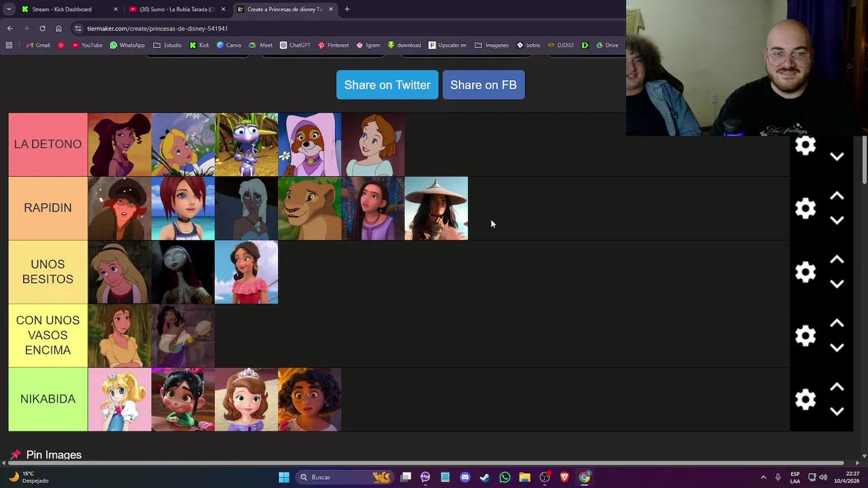Select the Elena of Avalor image
Image resolution: width=868 pixels, height=488 pixels.
pos(246,272)
